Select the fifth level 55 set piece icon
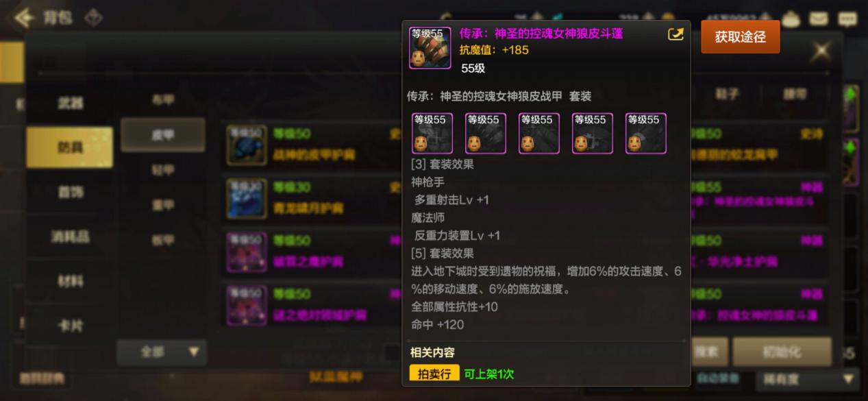Viewport: 868px width, 401px height. (x=646, y=134)
